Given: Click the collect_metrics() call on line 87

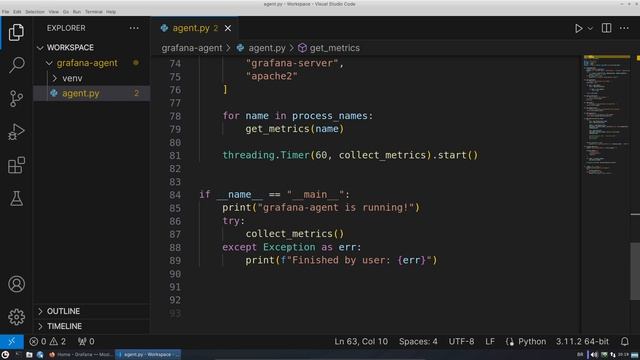Looking at the screenshot, I should click(x=295, y=233).
